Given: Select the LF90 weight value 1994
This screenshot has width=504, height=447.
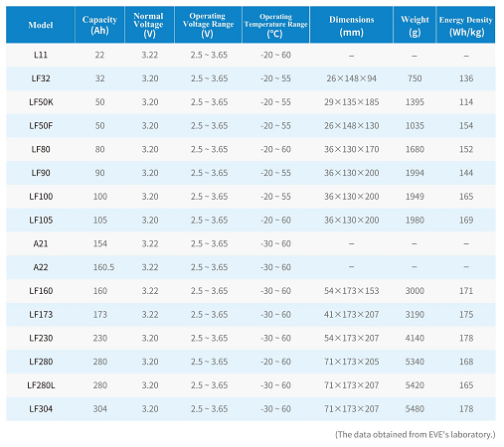Looking at the screenshot, I should pyautogui.click(x=415, y=173).
